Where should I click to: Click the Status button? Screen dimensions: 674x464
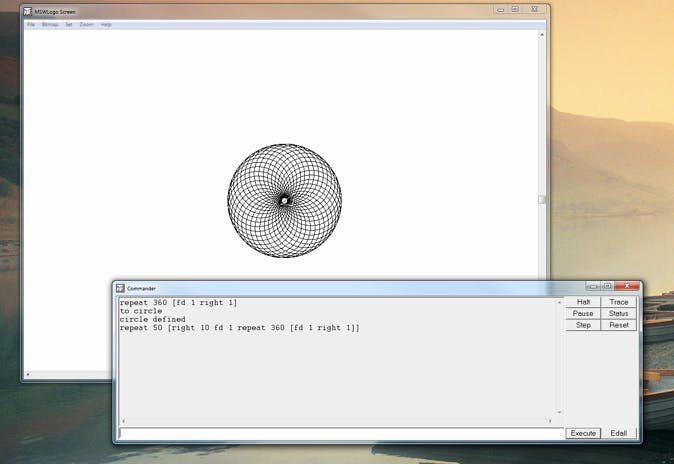click(619, 313)
